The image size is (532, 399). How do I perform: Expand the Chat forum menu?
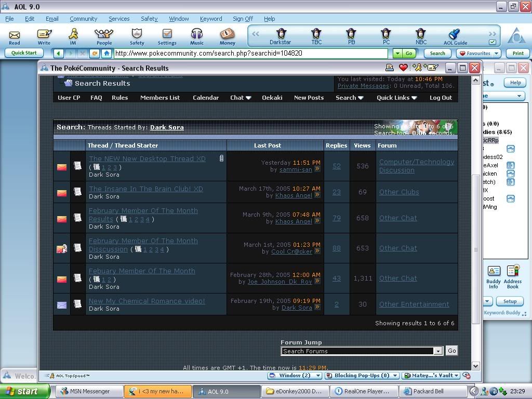[241, 98]
